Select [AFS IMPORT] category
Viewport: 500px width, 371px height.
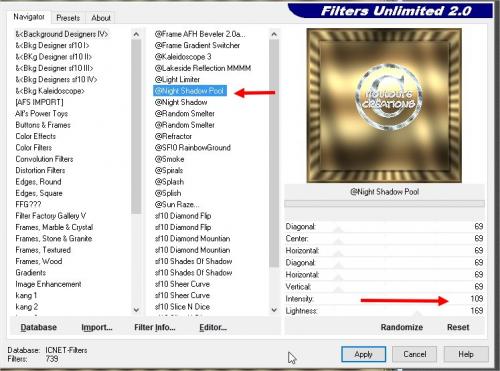click(39, 102)
